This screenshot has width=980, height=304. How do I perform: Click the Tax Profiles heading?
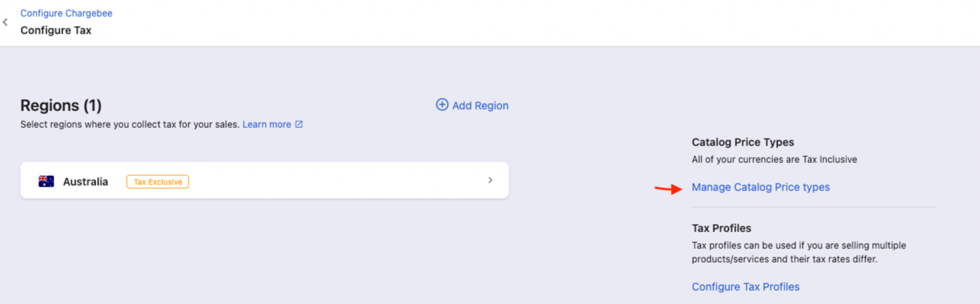coord(722,228)
